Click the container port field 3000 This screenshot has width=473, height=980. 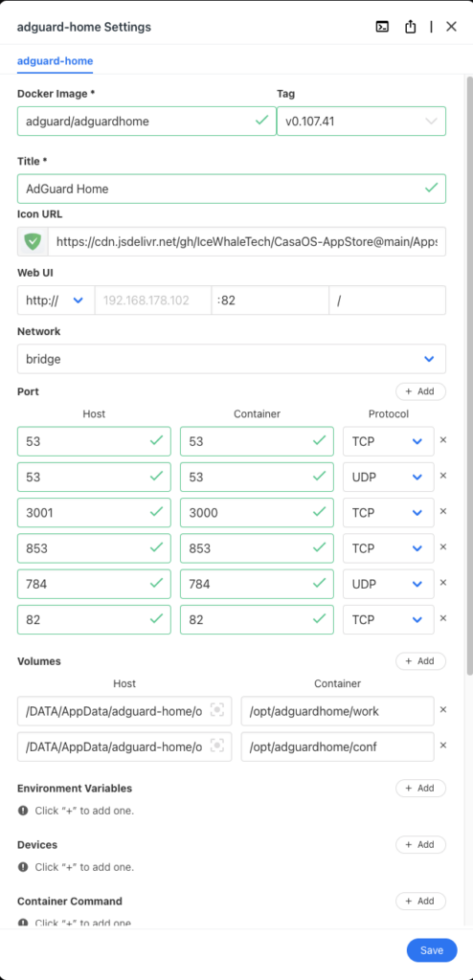coord(257,513)
